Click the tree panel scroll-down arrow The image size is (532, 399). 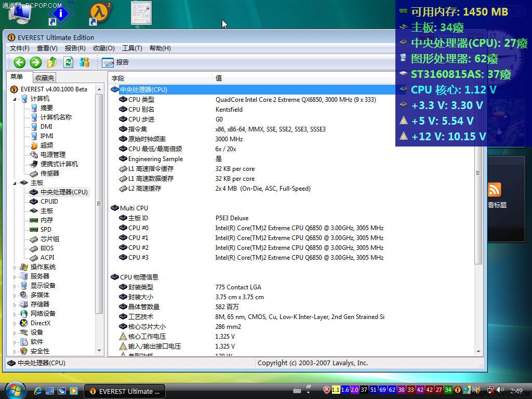[x=99, y=351]
